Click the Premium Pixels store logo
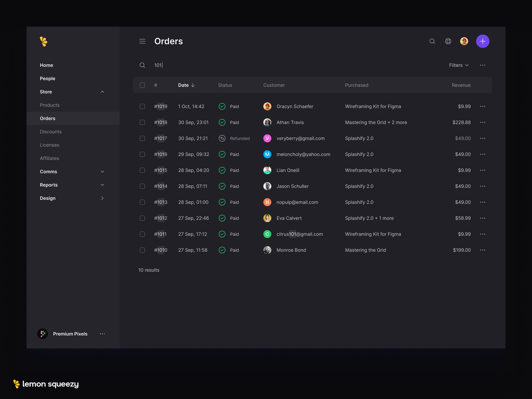The width and height of the screenshot is (532, 399). [x=43, y=334]
